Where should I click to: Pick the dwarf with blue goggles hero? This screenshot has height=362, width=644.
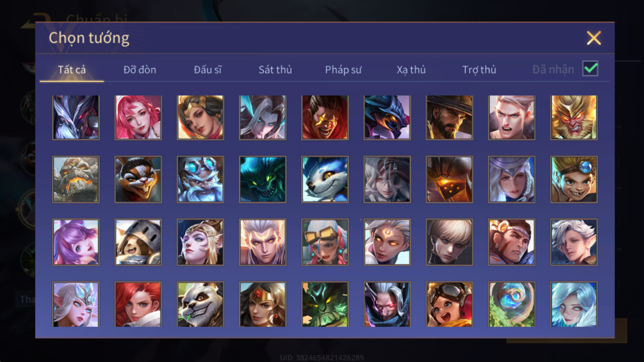coord(200,179)
